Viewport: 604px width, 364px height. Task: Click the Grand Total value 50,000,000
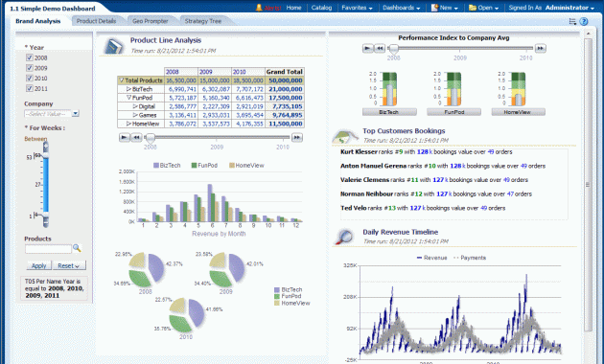click(286, 80)
